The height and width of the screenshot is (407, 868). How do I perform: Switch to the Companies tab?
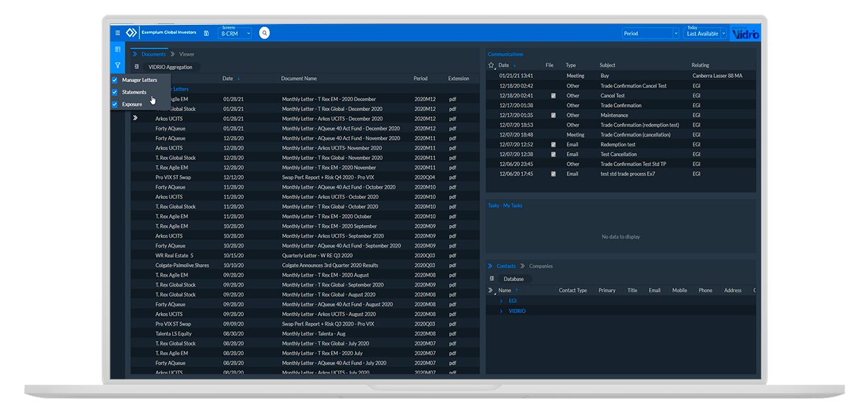541,266
